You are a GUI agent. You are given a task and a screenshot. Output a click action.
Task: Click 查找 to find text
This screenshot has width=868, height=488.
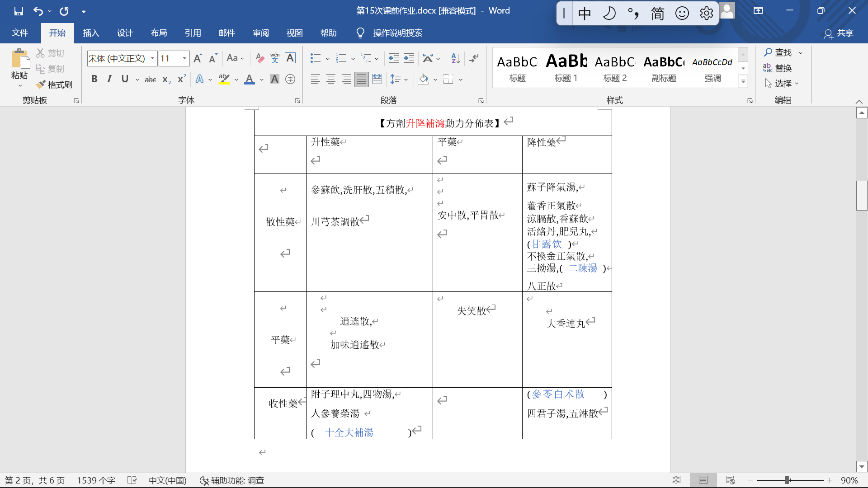click(778, 53)
